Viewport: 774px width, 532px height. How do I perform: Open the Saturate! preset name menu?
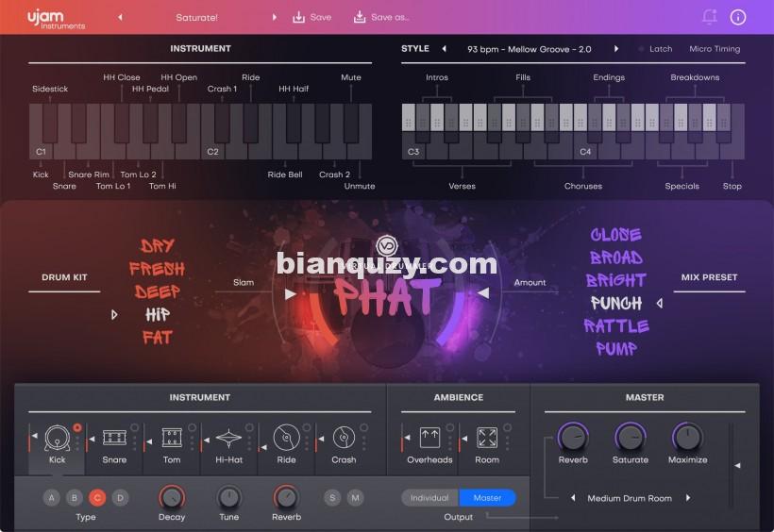tap(197, 17)
